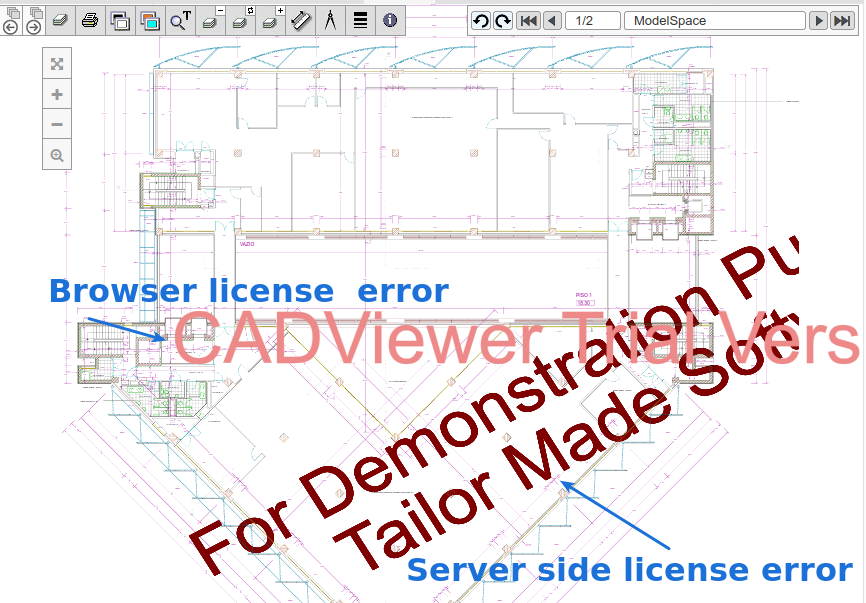866x603 pixels.
Task: Click the previous file arrow icon
Action: [x=11, y=20]
